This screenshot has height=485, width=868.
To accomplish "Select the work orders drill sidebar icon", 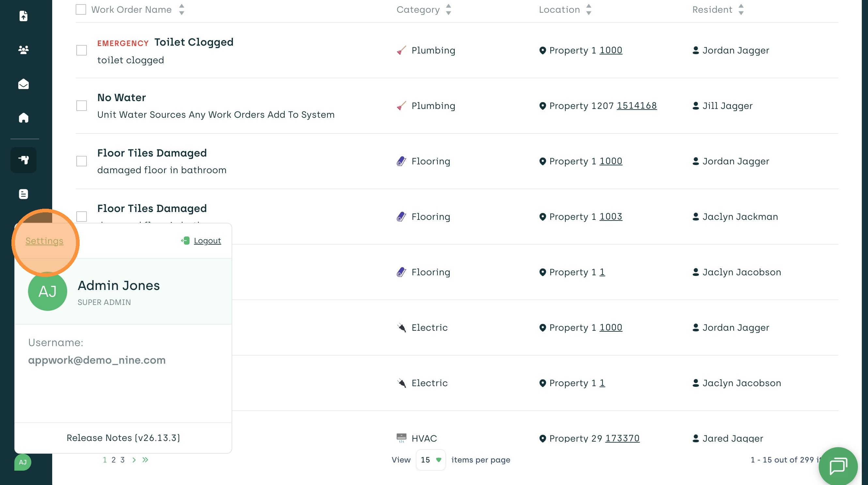I will tap(23, 159).
